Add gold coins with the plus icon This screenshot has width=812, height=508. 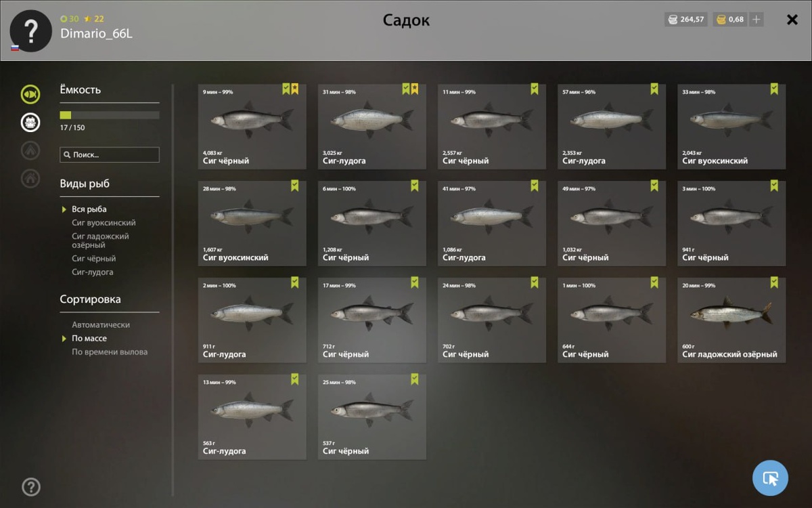point(757,20)
